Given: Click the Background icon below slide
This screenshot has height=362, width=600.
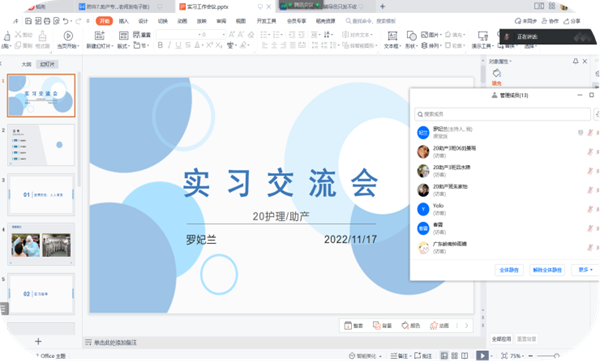Looking at the screenshot, I should pos(377,326).
